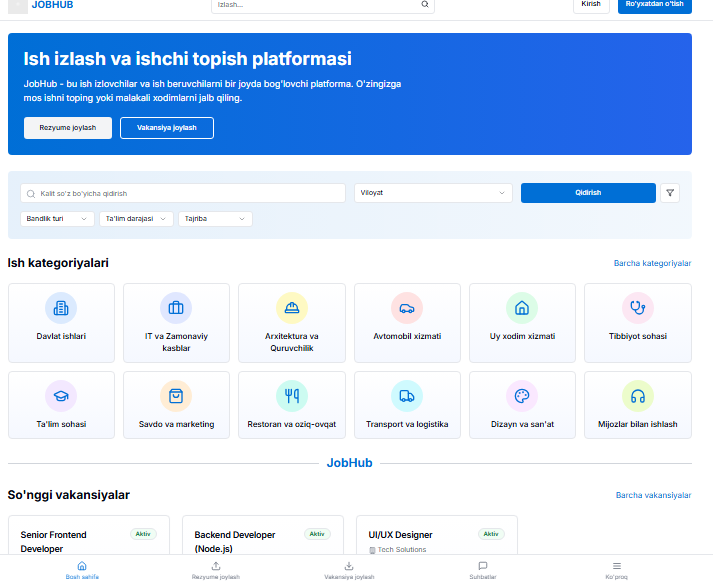Open the Ko'proq menu tab
This screenshot has width=713, height=582.
pos(616,570)
